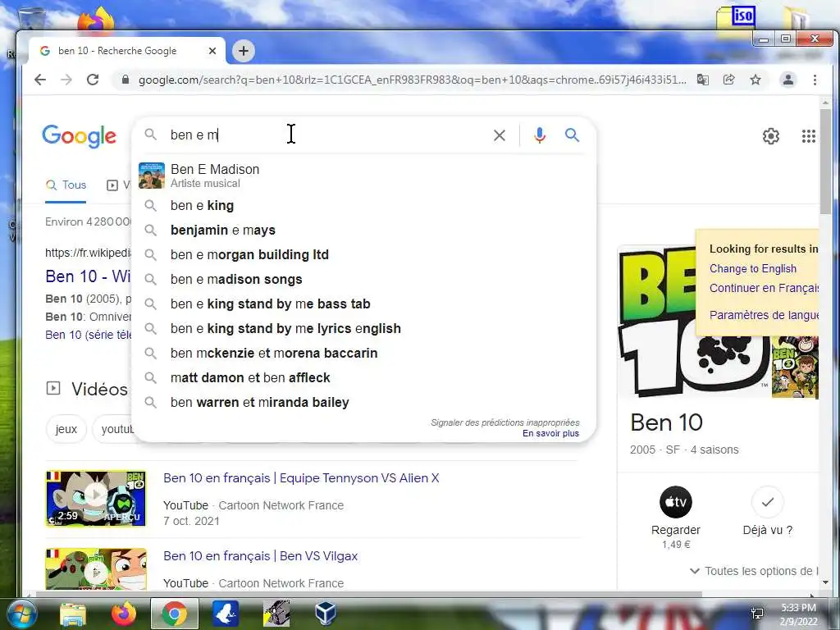
Task: Select 'ben warren et miranda bailey' suggestion
Action: (363, 403)
